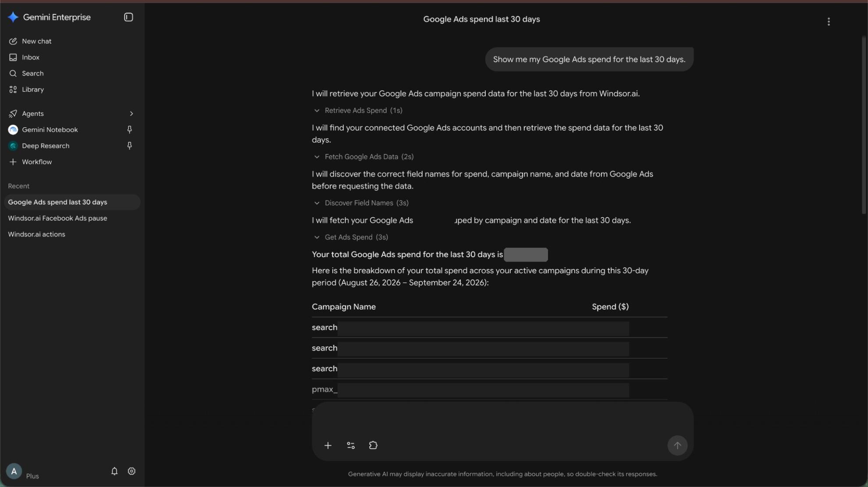The height and width of the screenshot is (487, 868).
Task: Click the Workflow plus icon
Action: pyautogui.click(x=13, y=162)
